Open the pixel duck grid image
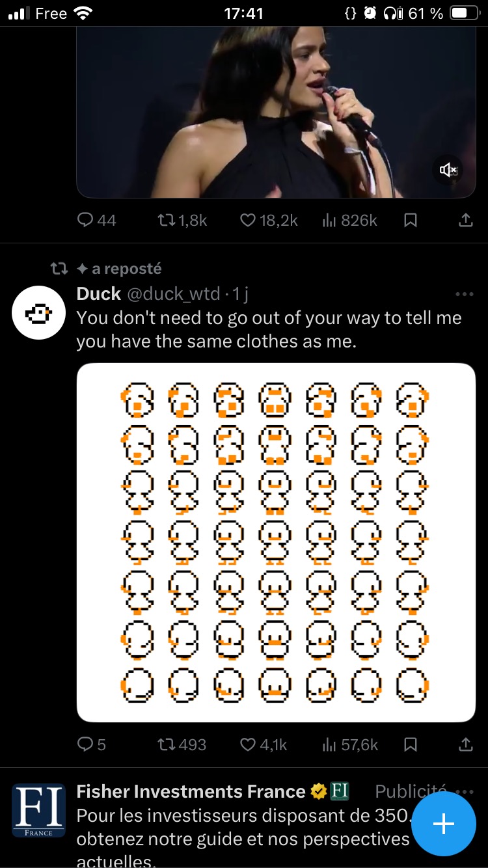The height and width of the screenshot is (868, 488). pyautogui.click(x=276, y=542)
